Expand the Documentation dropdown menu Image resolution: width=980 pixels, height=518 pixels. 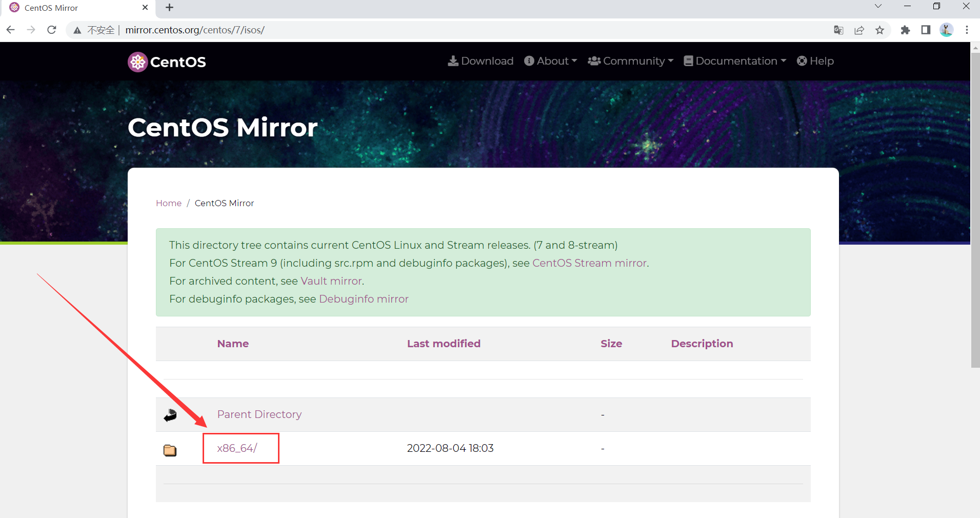pos(735,61)
